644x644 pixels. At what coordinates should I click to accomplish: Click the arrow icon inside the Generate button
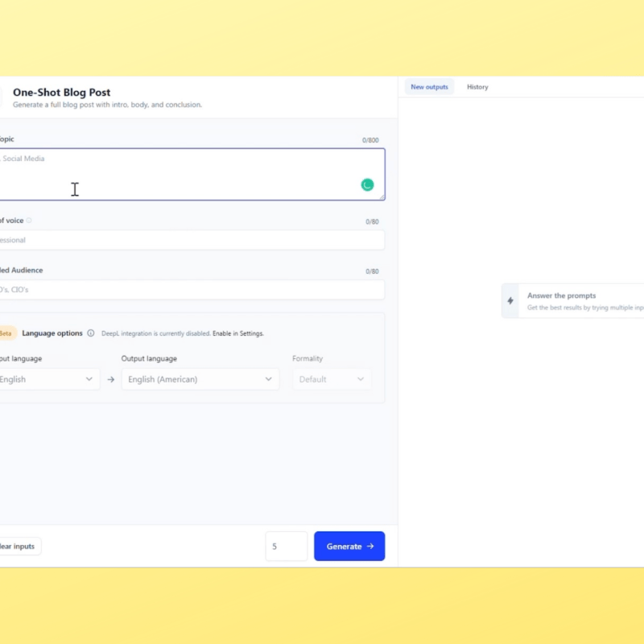pyautogui.click(x=369, y=546)
